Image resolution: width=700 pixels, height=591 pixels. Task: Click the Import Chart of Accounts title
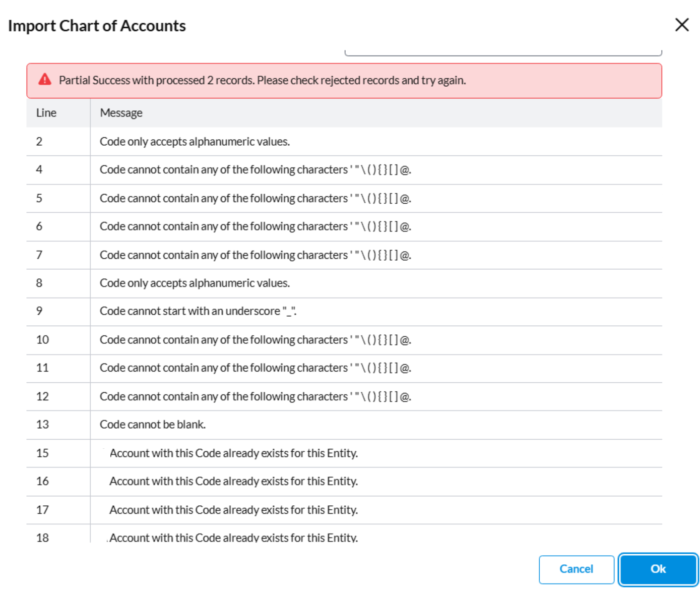tap(97, 26)
